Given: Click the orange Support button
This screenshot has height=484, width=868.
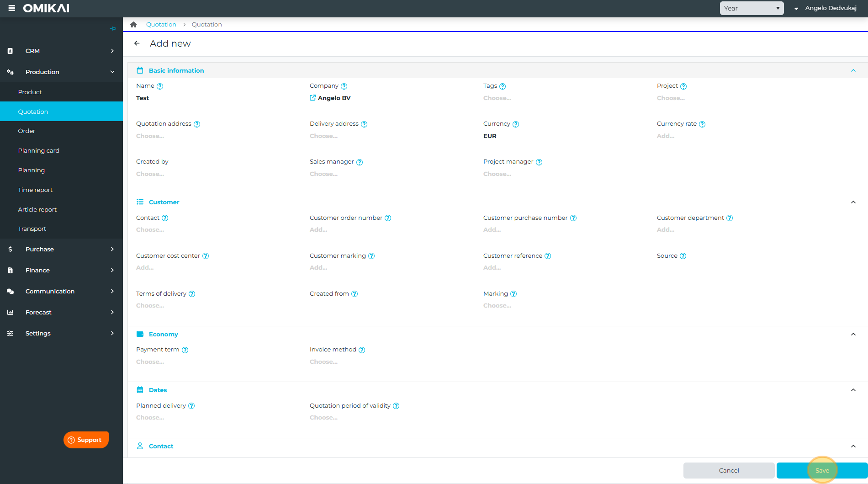Looking at the screenshot, I should (x=86, y=440).
